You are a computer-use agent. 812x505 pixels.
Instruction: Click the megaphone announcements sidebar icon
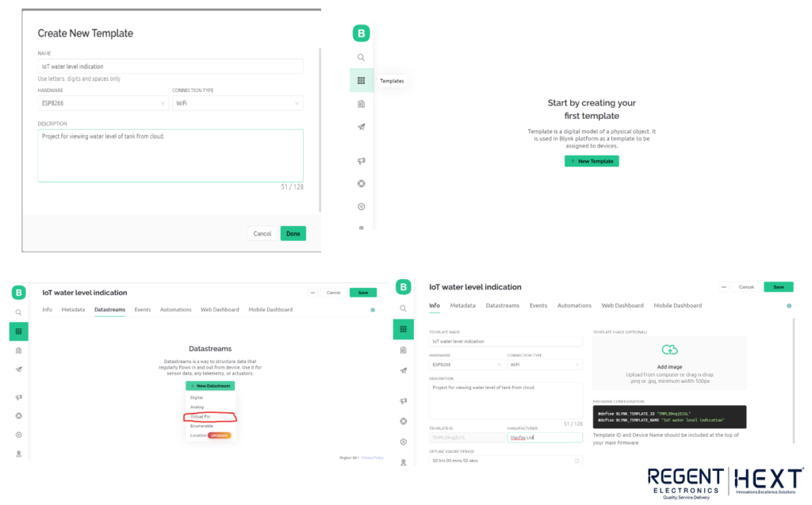[361, 161]
